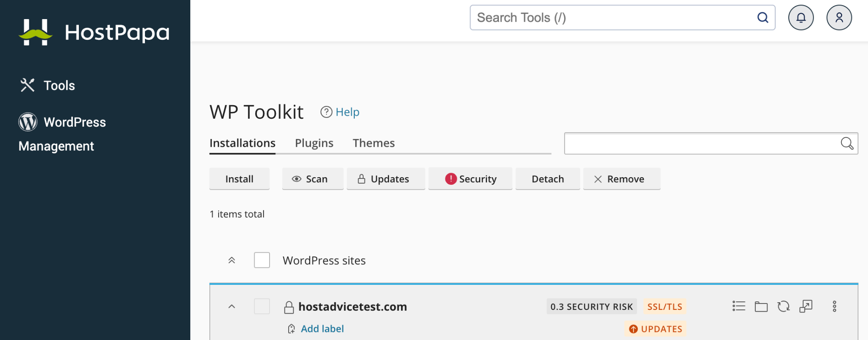Click the Install button

click(x=239, y=179)
